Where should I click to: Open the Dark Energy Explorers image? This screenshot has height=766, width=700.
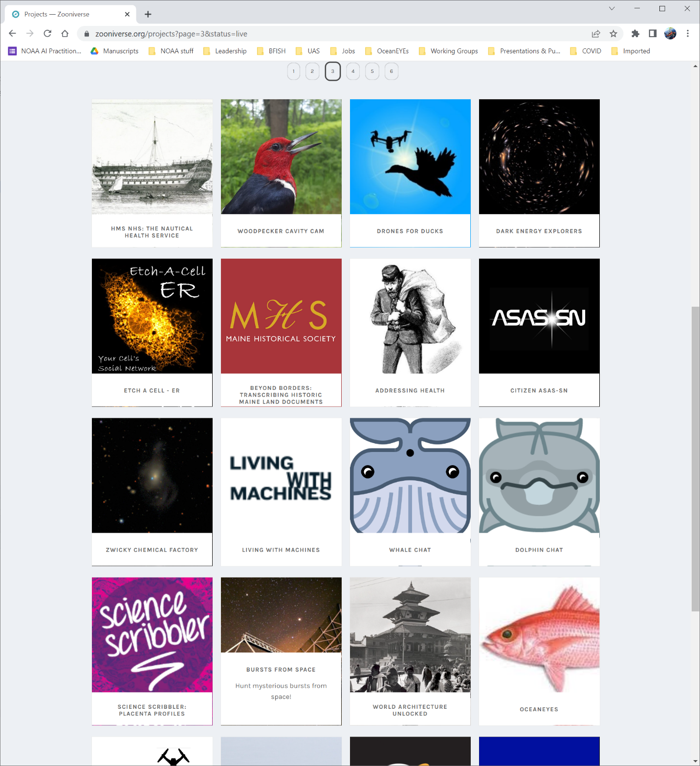click(539, 157)
